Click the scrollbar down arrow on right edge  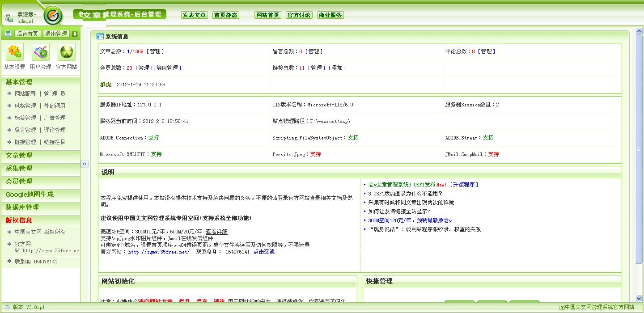point(639,298)
